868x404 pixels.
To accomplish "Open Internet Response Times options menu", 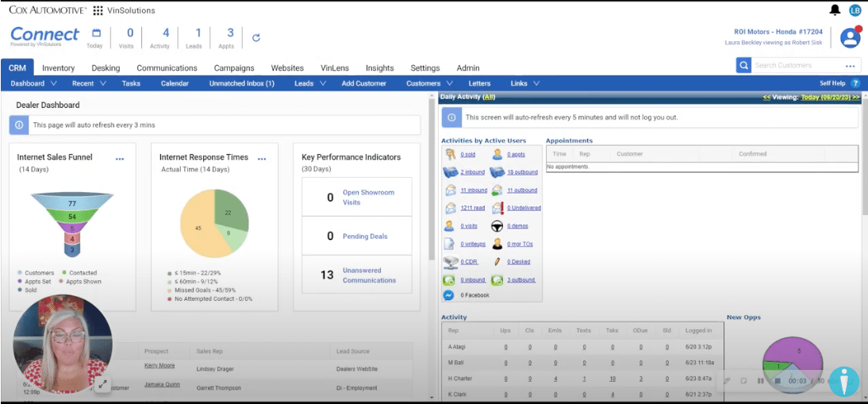I will [262, 160].
